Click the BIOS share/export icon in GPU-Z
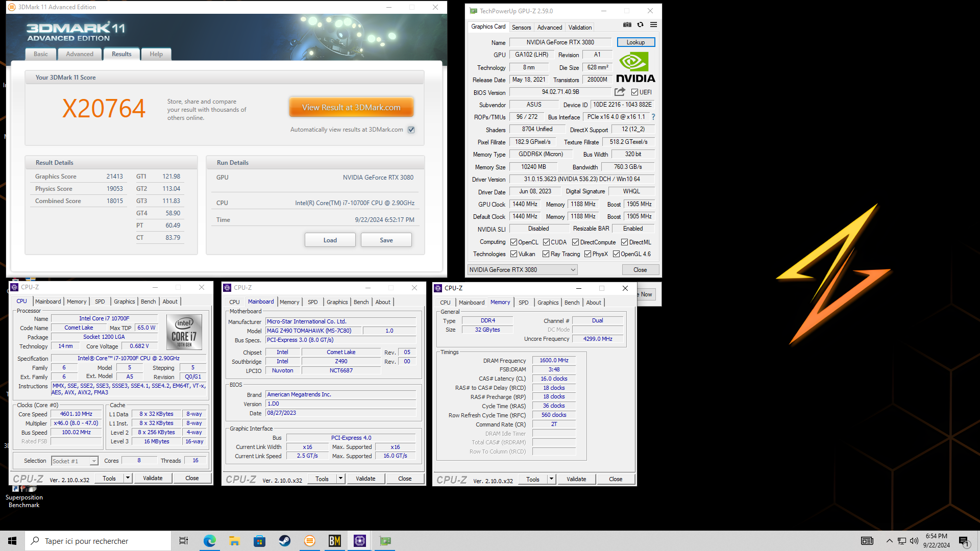The height and width of the screenshot is (551, 980). coord(620,92)
